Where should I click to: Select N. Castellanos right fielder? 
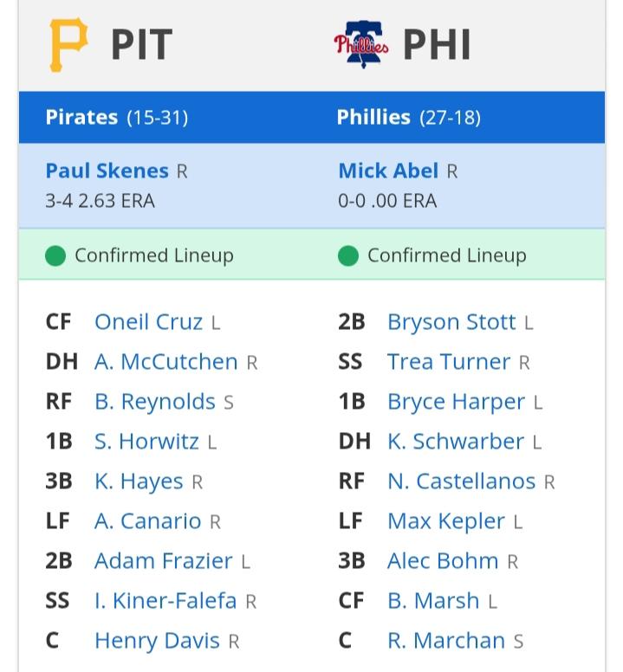461,481
